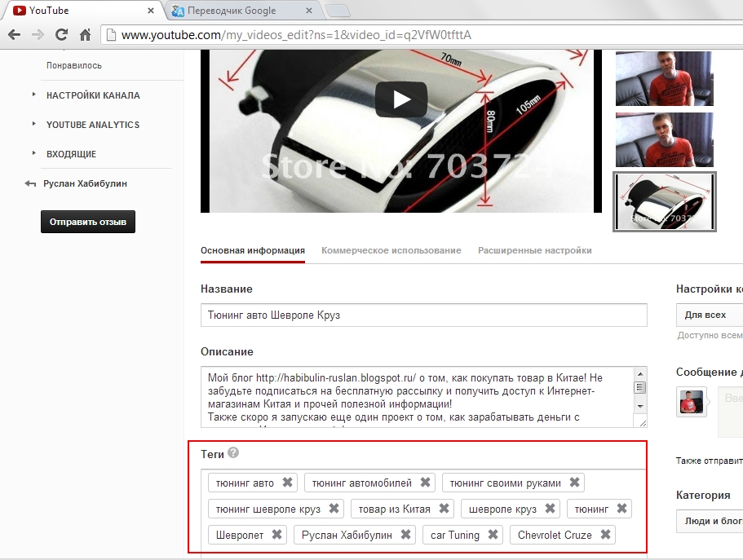Choose the first video thumbnail option
Screen dimensions: 743x560
pyautogui.click(x=665, y=78)
